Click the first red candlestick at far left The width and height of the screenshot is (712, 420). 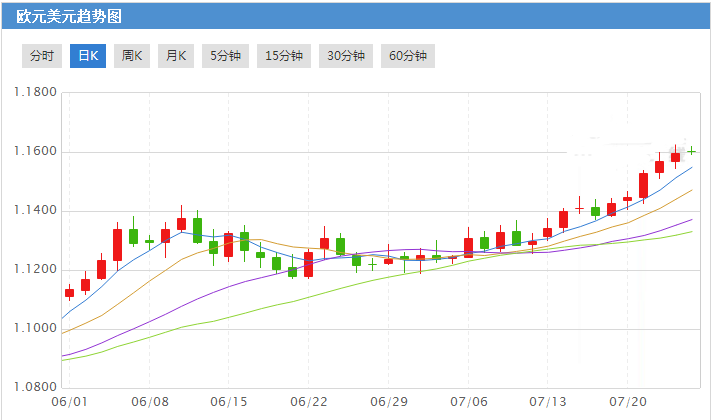pyautogui.click(x=69, y=293)
